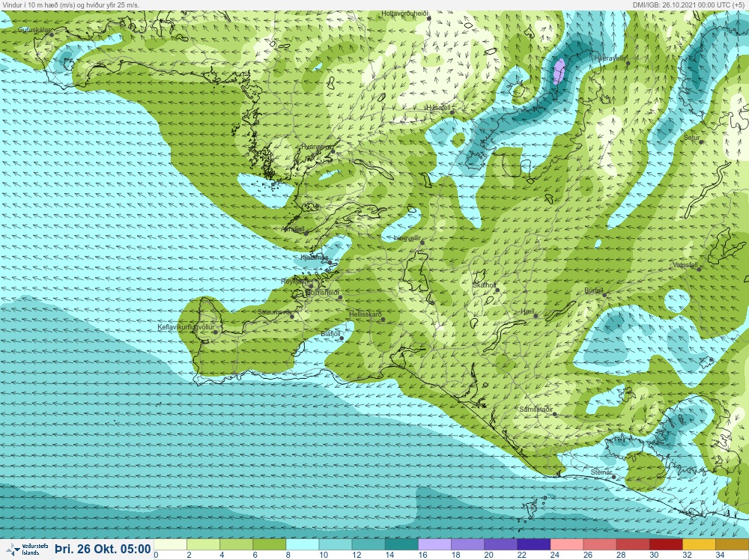
Task: Click the Hæll station label
Action: [527, 311]
